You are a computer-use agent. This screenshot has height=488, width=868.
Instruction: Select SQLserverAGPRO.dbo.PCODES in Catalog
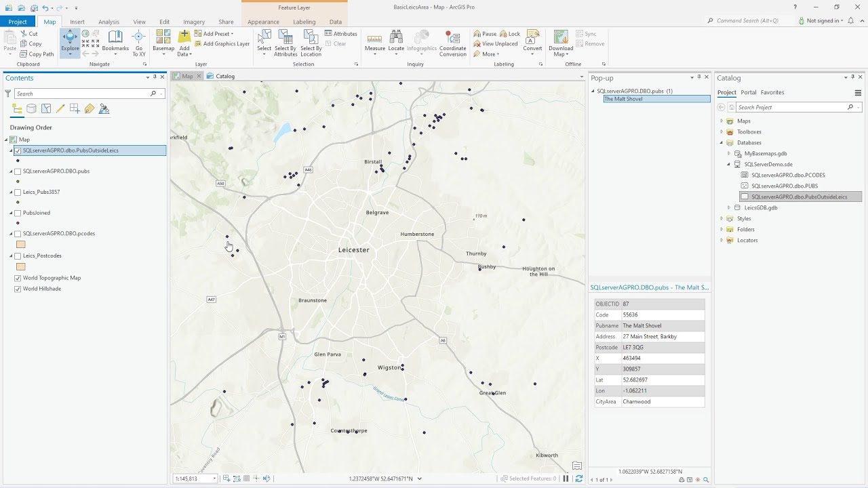(788, 175)
